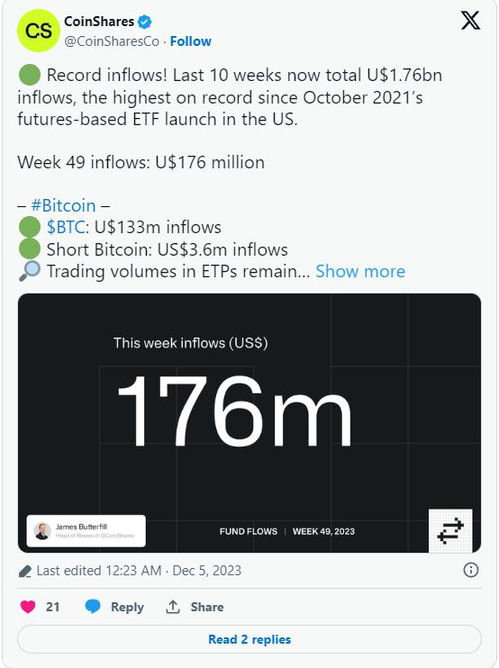Click the 21 likes count

(52, 607)
